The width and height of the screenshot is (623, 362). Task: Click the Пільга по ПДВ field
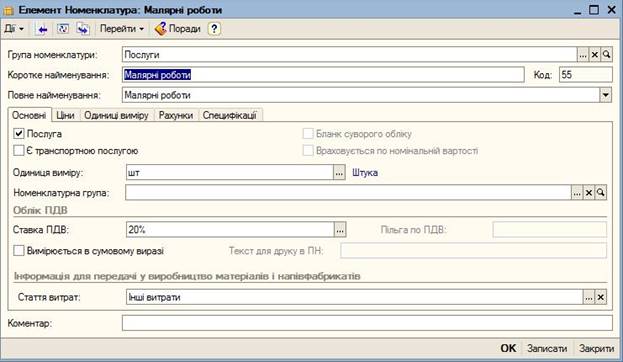pyautogui.click(x=549, y=230)
